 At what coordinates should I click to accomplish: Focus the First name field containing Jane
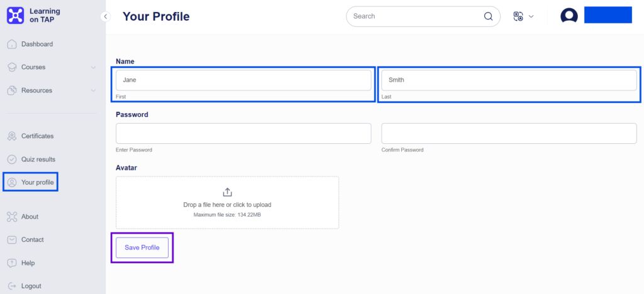click(x=243, y=80)
